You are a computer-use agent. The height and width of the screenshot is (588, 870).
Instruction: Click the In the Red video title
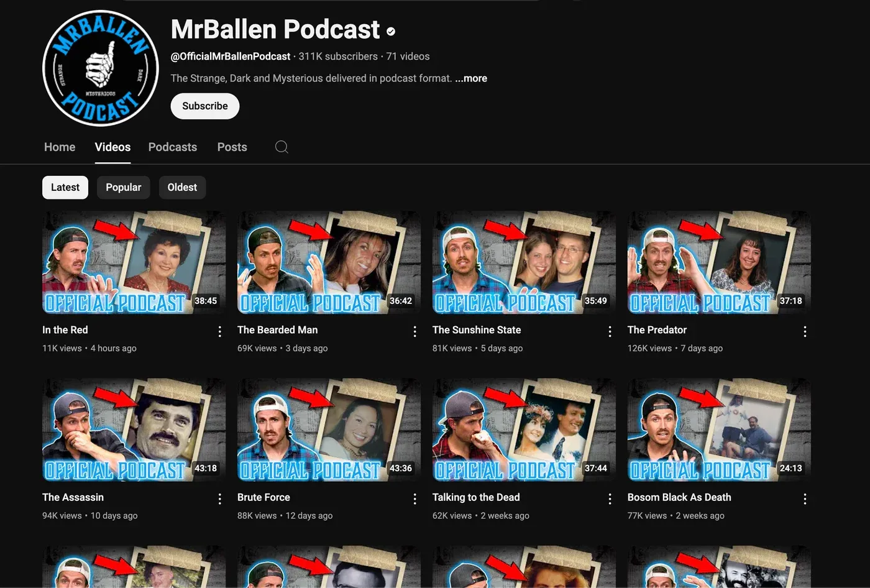(65, 330)
